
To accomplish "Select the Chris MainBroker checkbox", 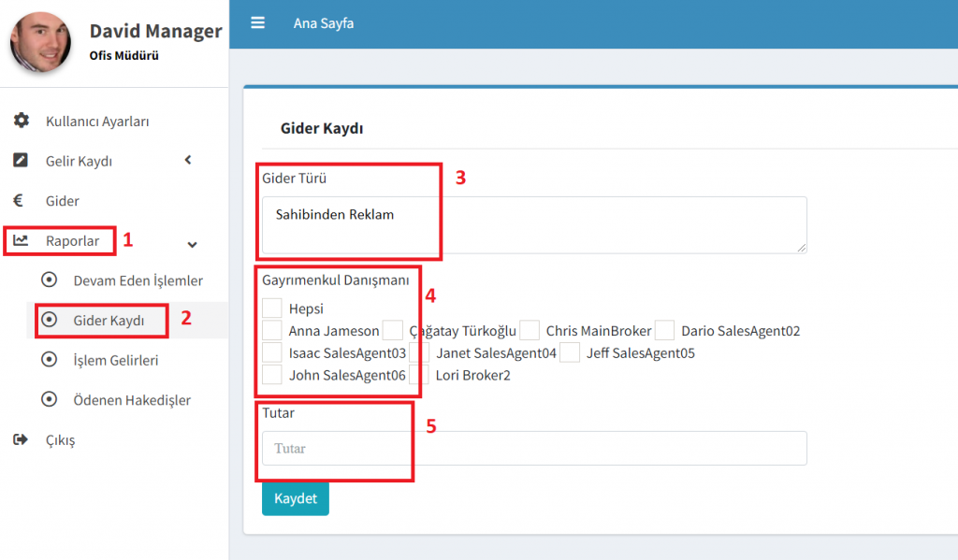I will click(530, 330).
